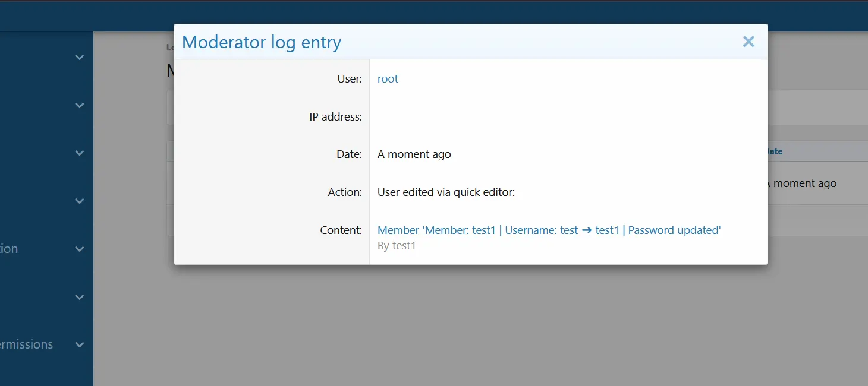This screenshot has width=868, height=386.
Task: Expand the chevron beside the 'ion' sidebar item
Action: click(x=80, y=249)
